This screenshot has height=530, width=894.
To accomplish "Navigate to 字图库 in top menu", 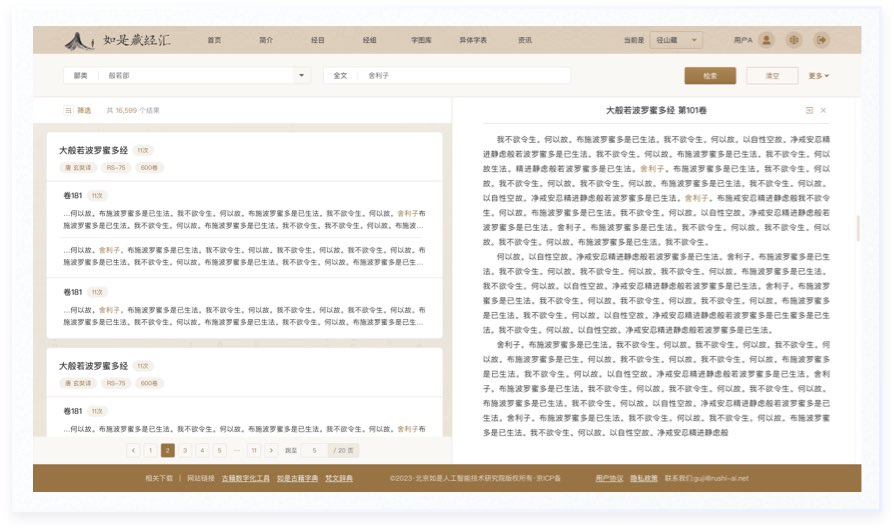I will click(420, 40).
